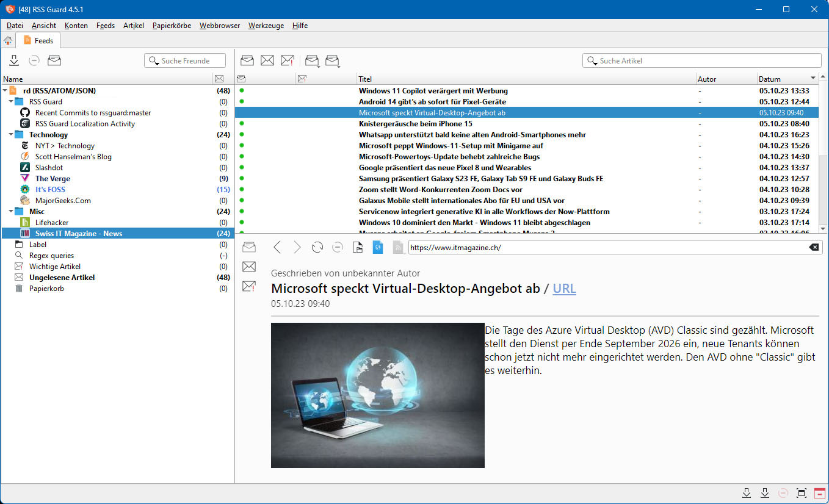Reload the page in article browser
This screenshot has height=504, width=829.
[317, 247]
